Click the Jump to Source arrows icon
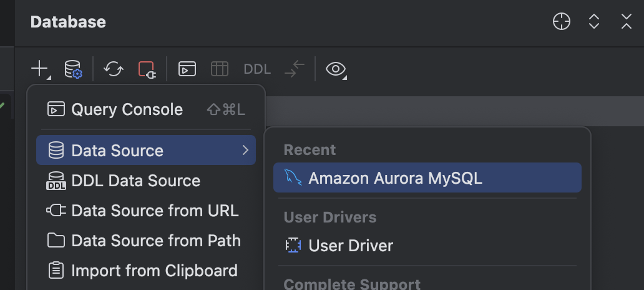Screen dimensions: 644x290 [295, 69]
